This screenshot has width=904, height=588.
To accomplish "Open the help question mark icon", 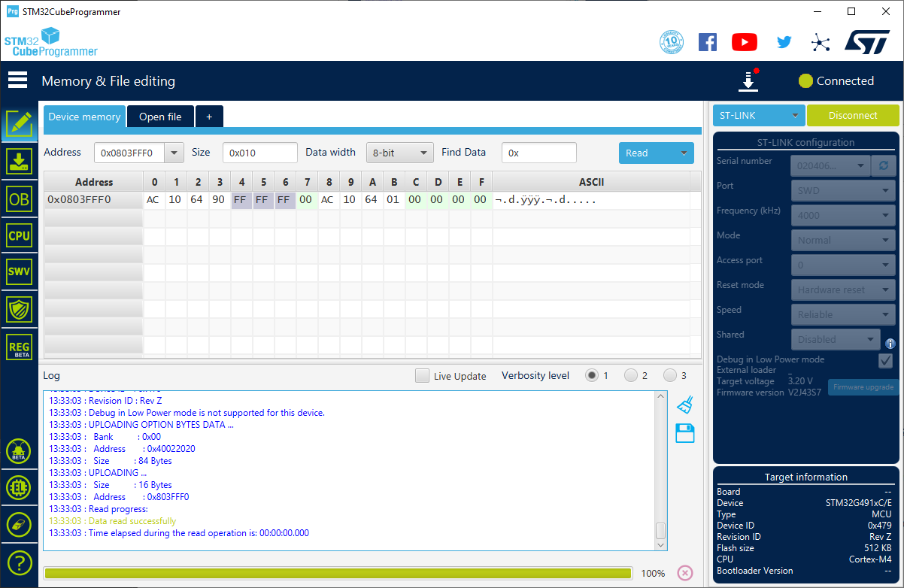I will coord(19,562).
